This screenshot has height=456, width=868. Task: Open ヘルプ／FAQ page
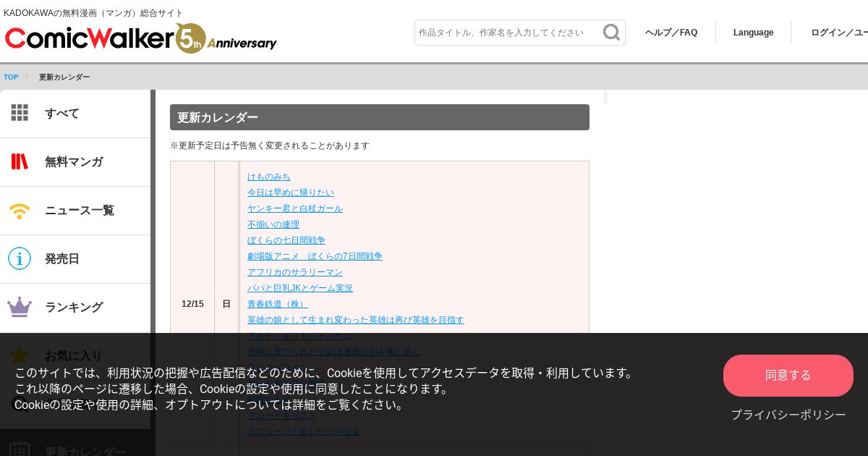[671, 33]
